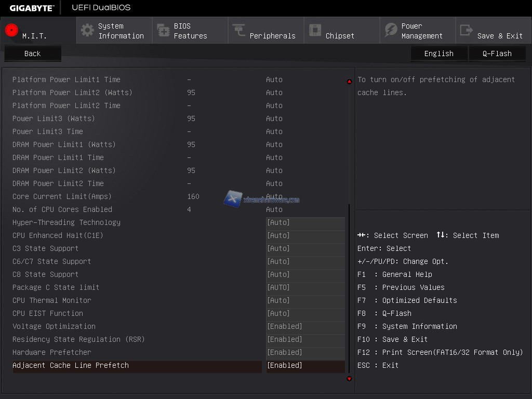Click the red scroll up arrow
Viewport: 532px width, 399px height.
349,82
